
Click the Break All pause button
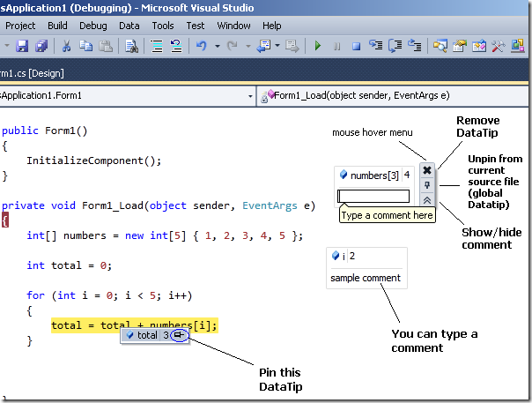point(337,46)
